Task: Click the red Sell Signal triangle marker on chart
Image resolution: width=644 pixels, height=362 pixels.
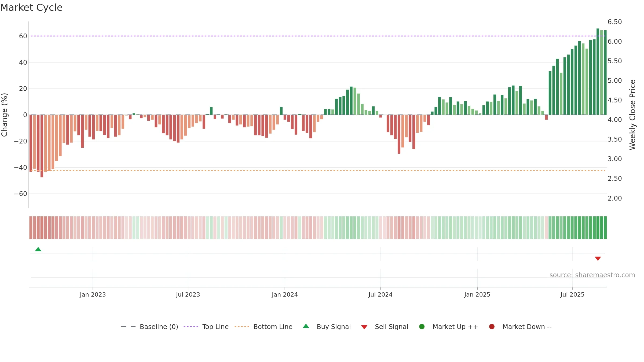Action: 598,258
